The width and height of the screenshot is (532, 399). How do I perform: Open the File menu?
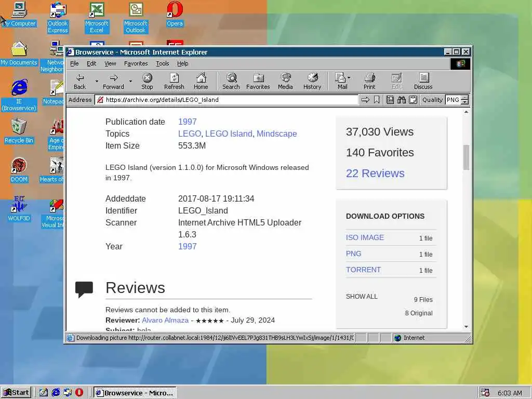coord(74,63)
